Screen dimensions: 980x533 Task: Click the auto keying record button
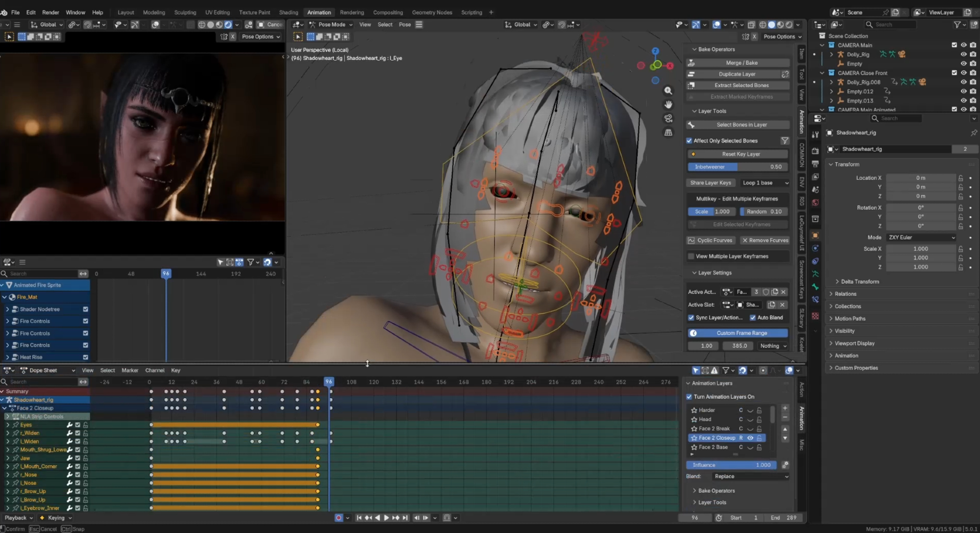(x=338, y=518)
